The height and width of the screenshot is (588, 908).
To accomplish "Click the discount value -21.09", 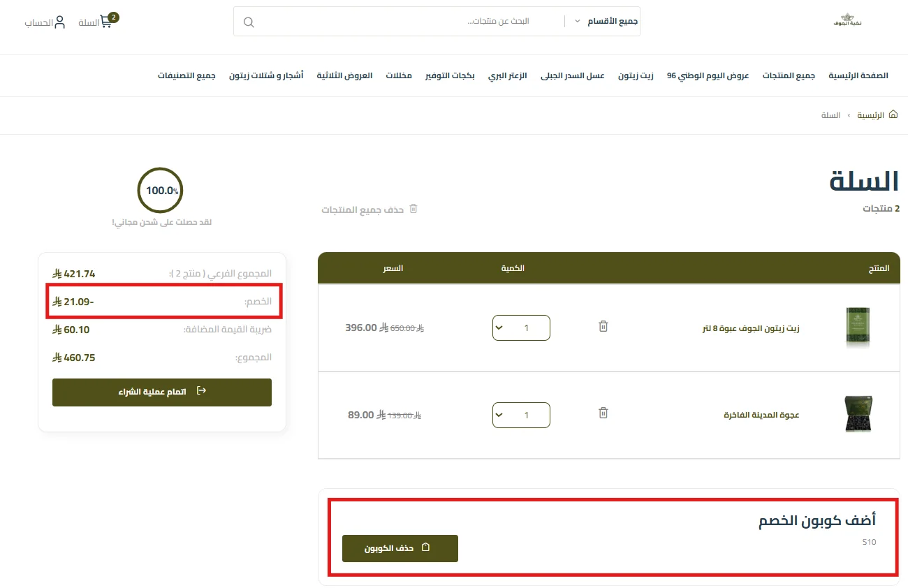I will click(73, 301).
